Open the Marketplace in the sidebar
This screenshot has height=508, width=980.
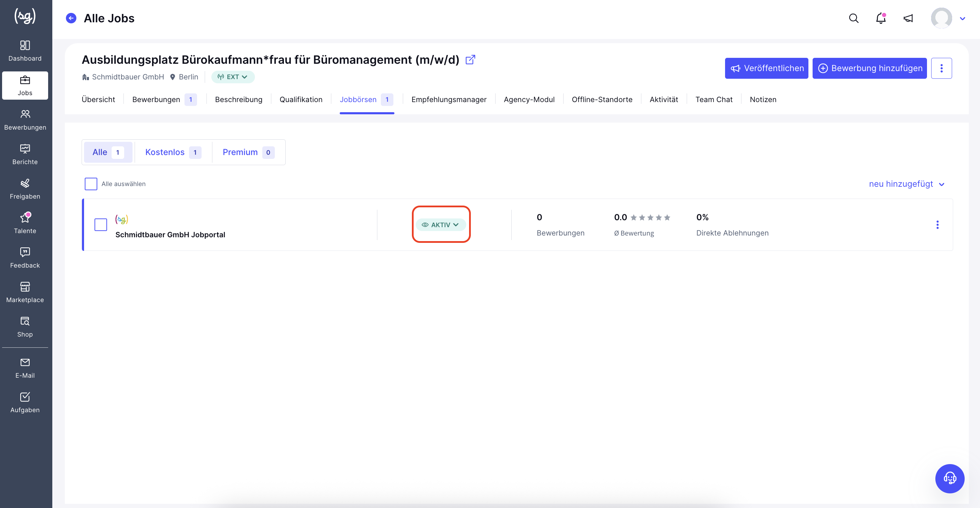(25, 293)
